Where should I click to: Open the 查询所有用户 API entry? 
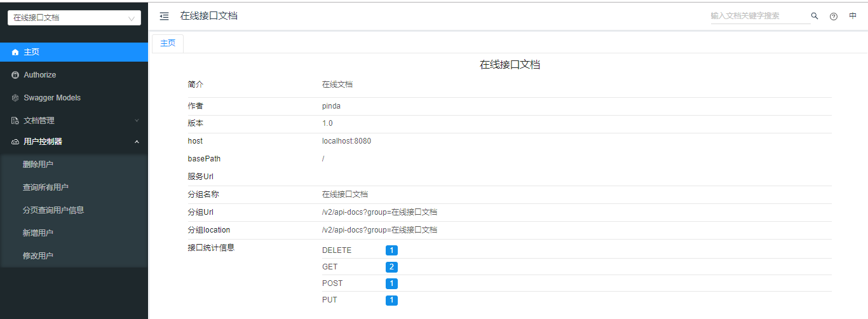(x=46, y=187)
